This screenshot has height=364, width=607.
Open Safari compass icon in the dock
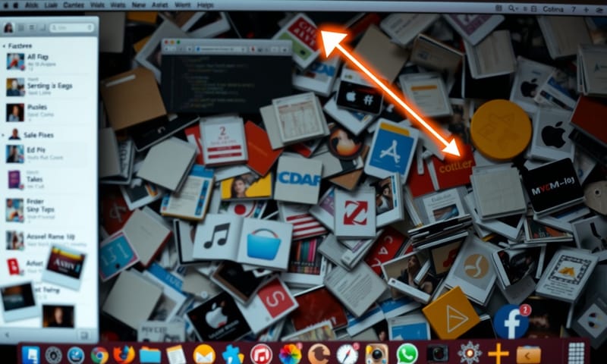pos(347,354)
